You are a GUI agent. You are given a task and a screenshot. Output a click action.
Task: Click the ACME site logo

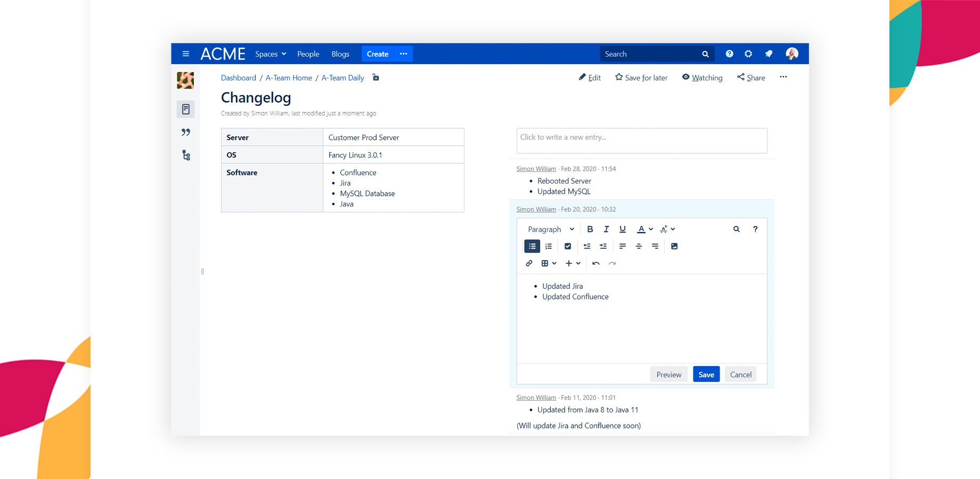(x=223, y=54)
